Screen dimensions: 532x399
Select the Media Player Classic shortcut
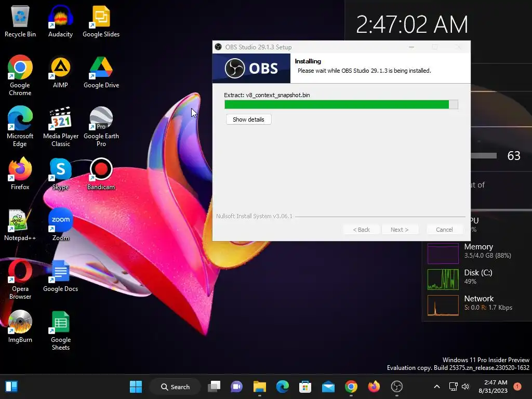tap(61, 127)
